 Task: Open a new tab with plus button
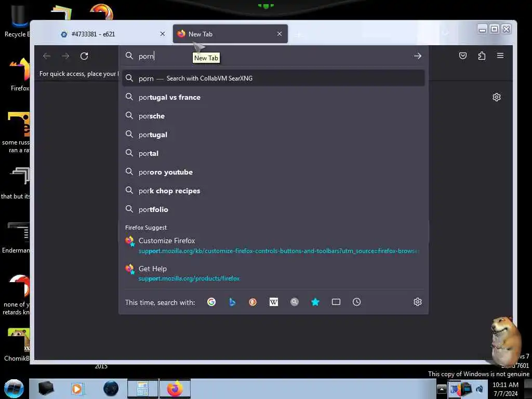[299, 34]
